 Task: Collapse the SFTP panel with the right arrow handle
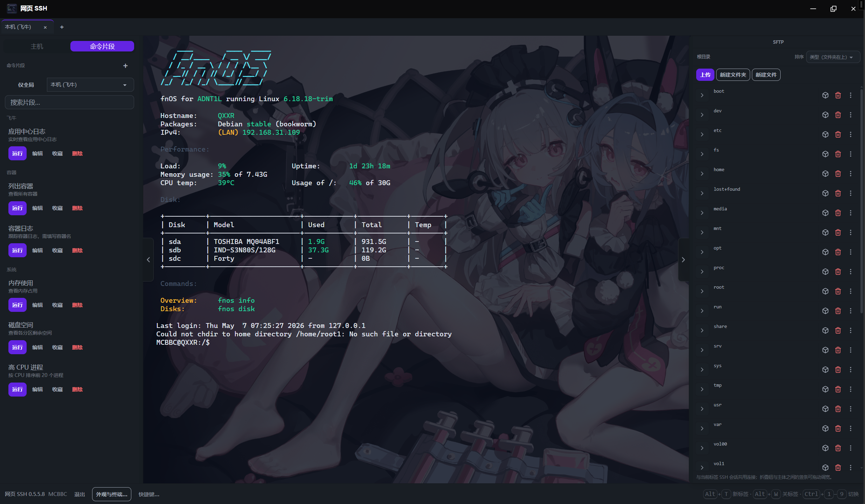tap(683, 260)
